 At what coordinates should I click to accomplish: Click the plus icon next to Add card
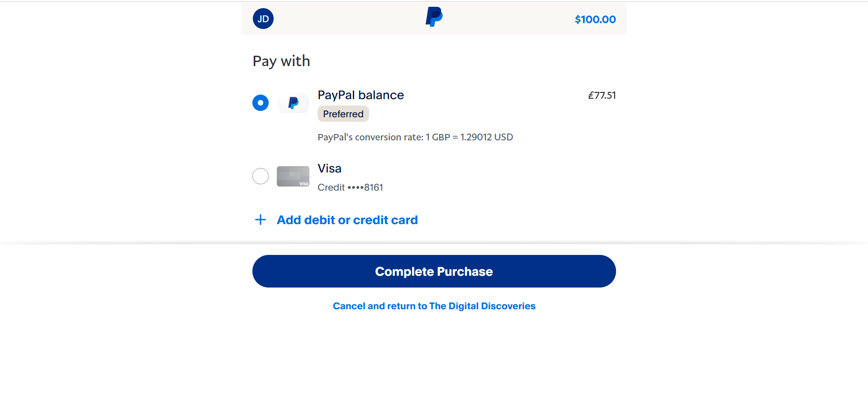point(260,220)
